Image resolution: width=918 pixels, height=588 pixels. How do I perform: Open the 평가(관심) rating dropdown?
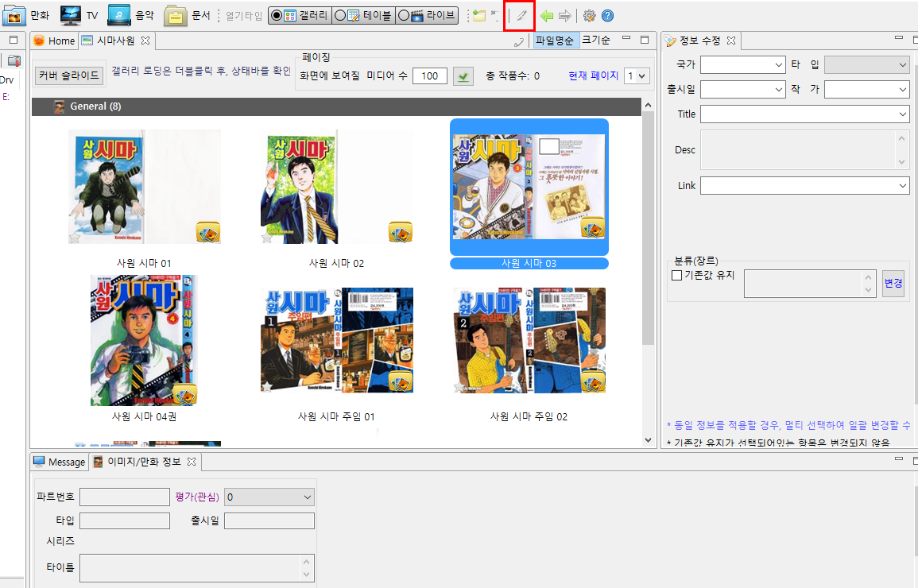[269, 497]
